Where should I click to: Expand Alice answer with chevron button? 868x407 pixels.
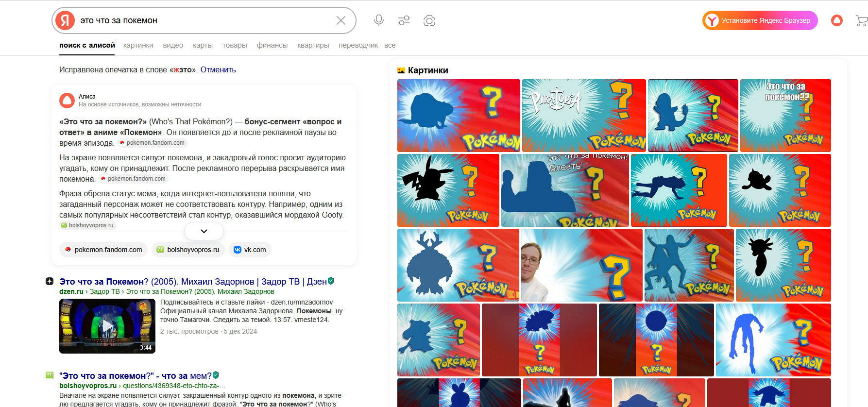point(204,231)
